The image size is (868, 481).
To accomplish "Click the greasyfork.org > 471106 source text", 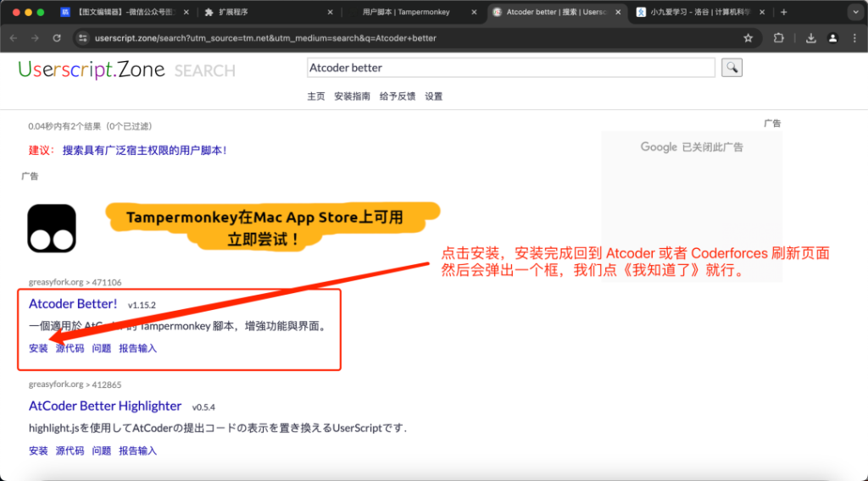I will (x=75, y=282).
